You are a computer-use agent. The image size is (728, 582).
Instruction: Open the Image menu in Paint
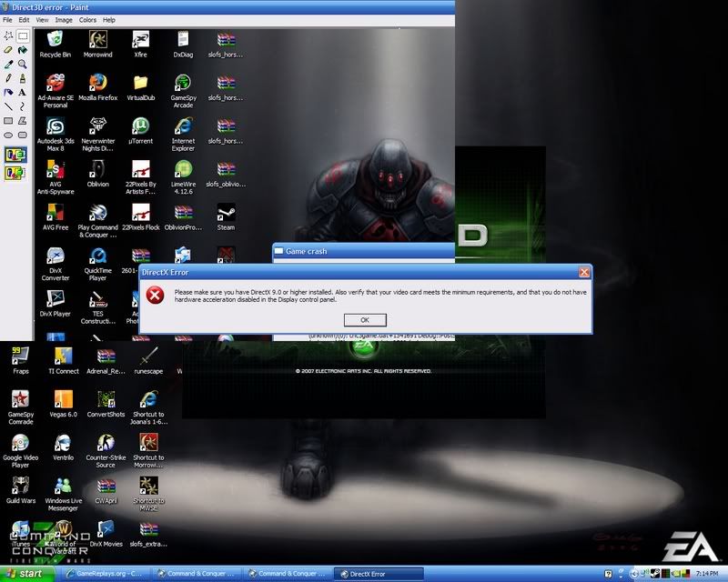64,20
